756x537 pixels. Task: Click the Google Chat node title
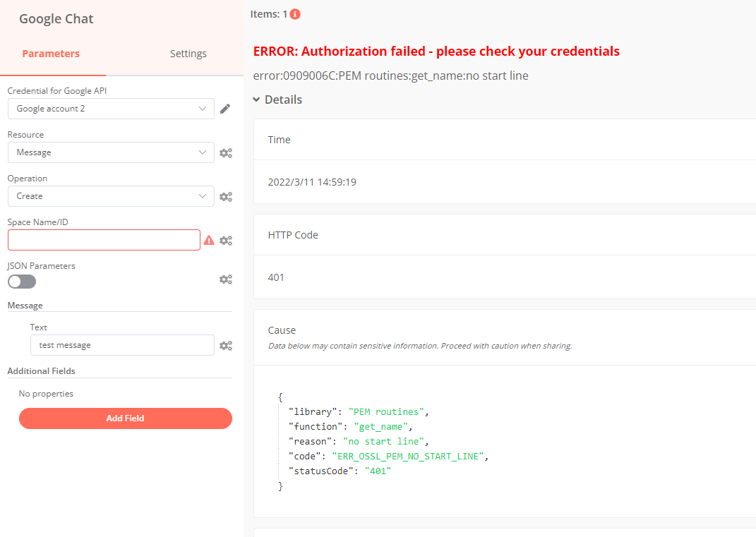[x=56, y=19]
